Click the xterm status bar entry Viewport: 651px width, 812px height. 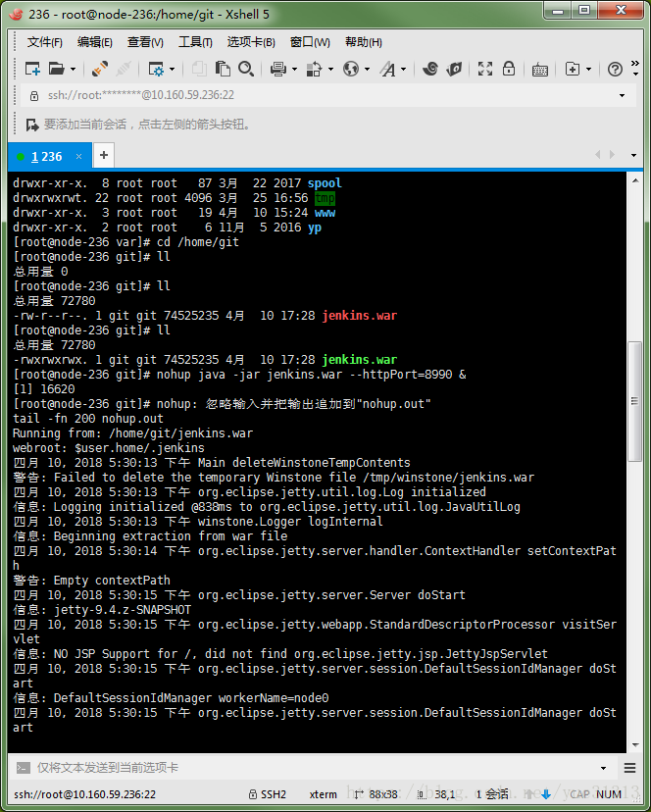pyautogui.click(x=324, y=794)
